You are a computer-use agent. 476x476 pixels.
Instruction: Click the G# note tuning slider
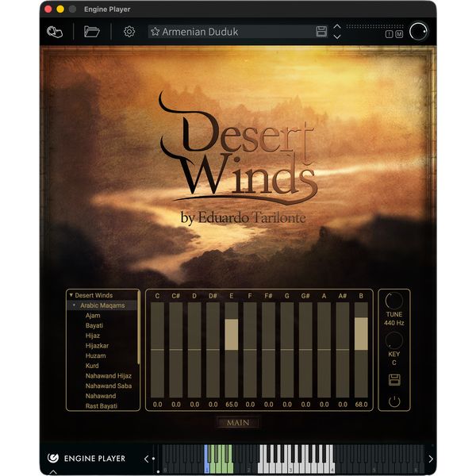pyautogui.click(x=305, y=350)
